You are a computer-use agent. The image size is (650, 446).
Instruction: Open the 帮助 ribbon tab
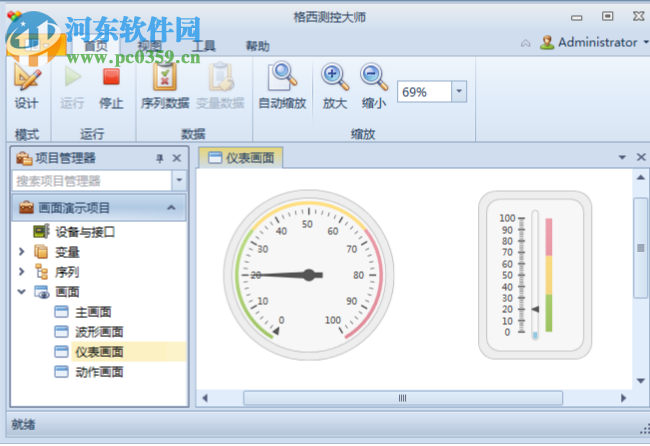(x=257, y=46)
